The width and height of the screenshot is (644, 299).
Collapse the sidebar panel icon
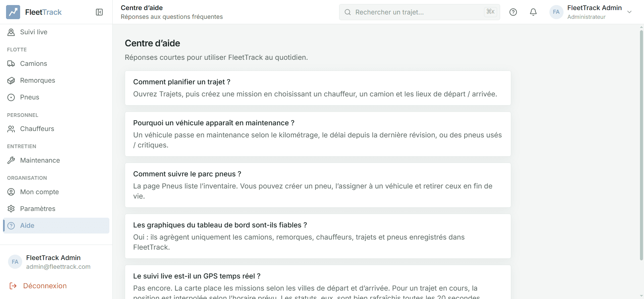click(99, 12)
